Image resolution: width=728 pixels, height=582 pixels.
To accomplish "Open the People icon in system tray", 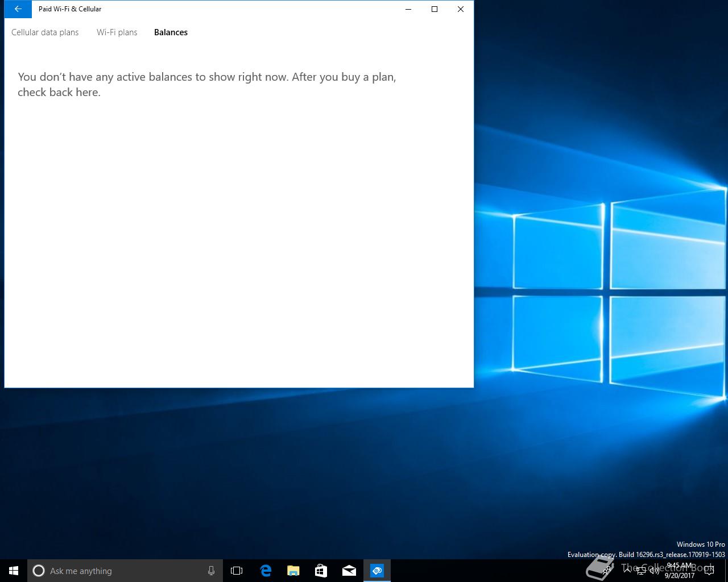I will pyautogui.click(x=607, y=571).
